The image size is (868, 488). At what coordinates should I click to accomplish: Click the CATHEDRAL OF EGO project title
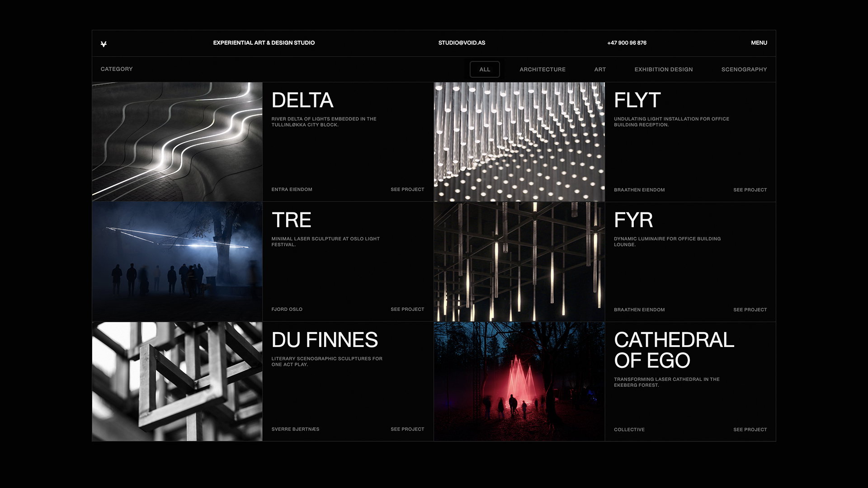pos(674,350)
